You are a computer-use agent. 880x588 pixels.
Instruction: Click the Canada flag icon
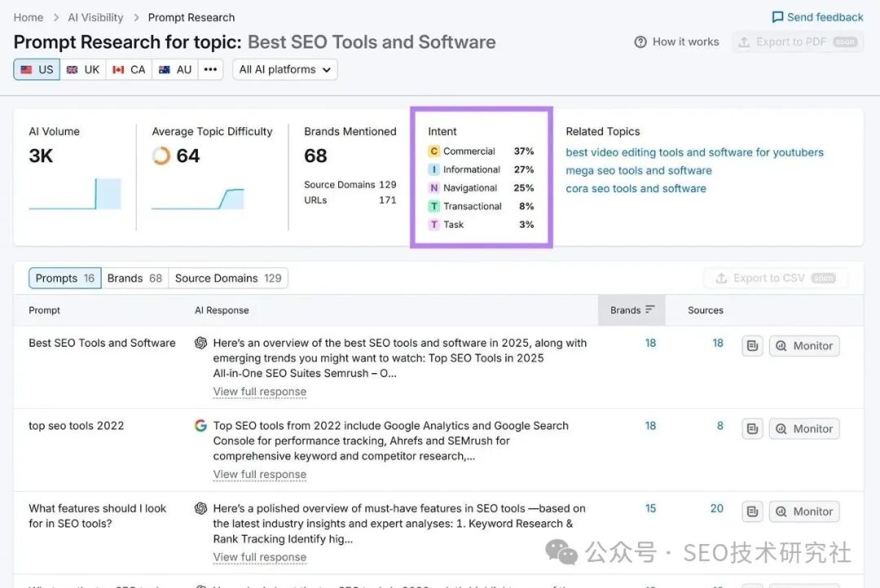point(118,69)
